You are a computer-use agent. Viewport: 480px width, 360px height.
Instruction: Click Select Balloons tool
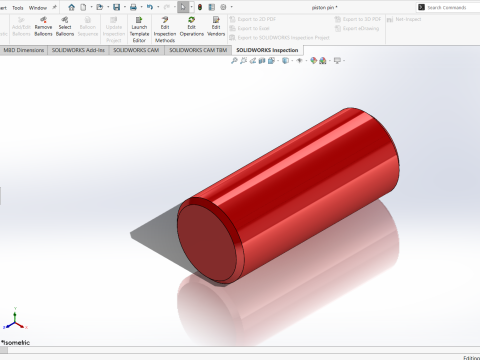(65, 26)
